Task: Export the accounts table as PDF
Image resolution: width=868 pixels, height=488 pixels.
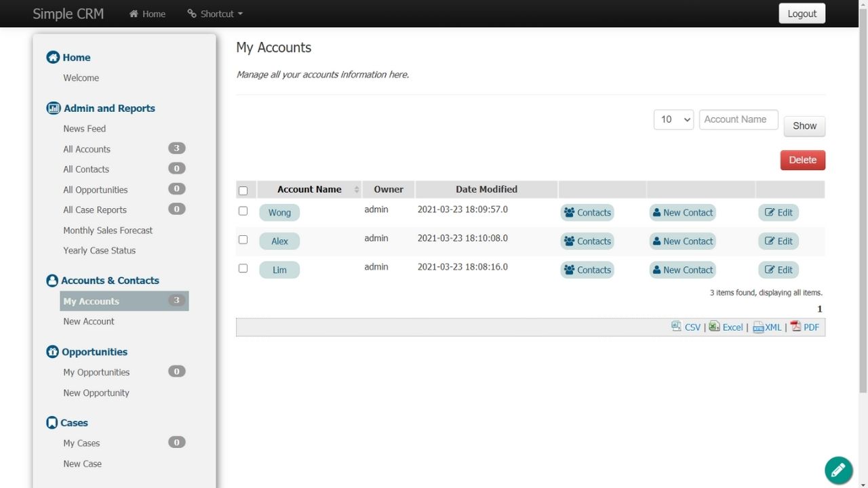Action: tap(810, 327)
